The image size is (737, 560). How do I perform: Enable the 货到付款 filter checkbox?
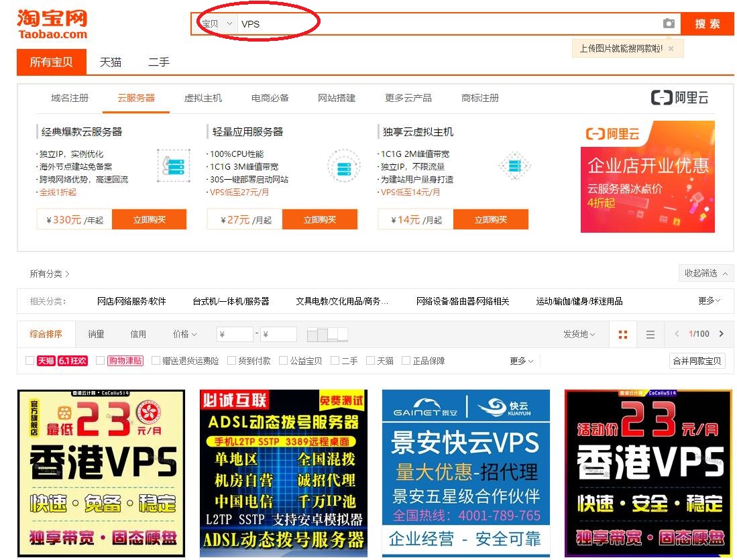(232, 361)
